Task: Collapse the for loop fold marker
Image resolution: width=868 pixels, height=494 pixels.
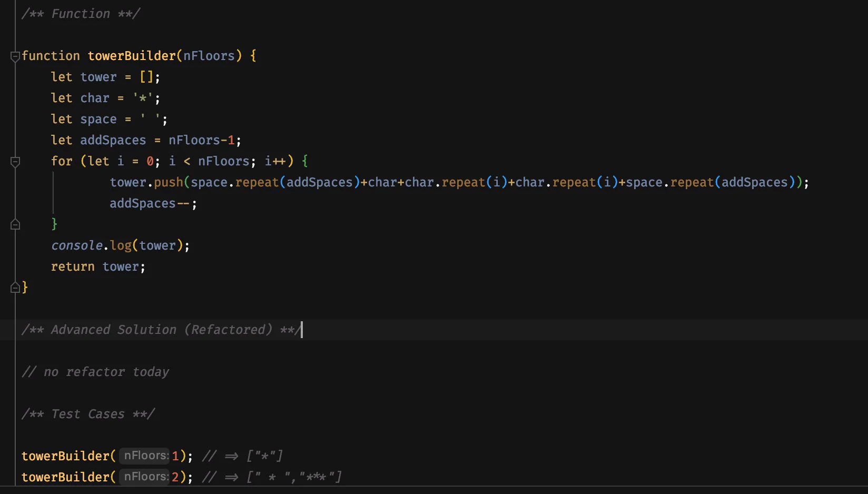Action: pos(15,162)
